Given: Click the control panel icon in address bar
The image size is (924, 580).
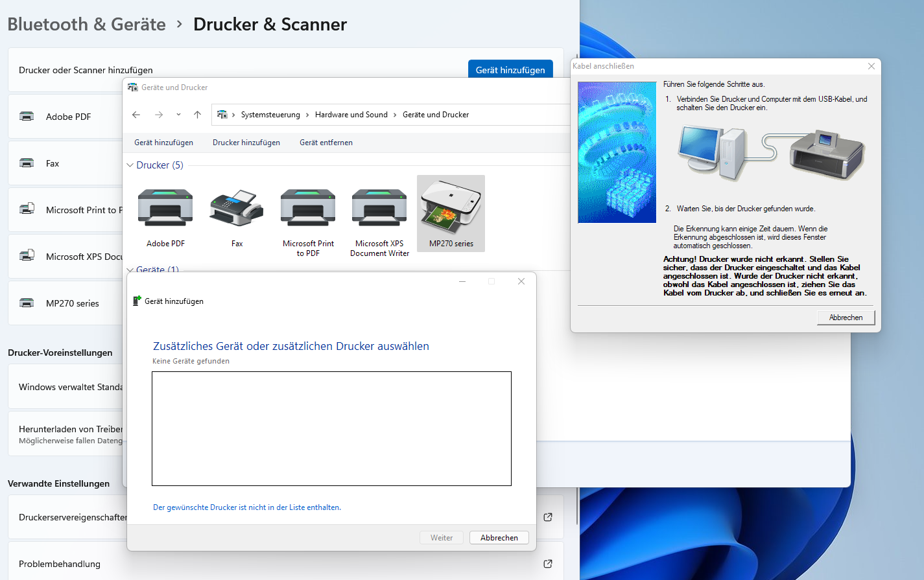Looking at the screenshot, I should pyautogui.click(x=222, y=115).
